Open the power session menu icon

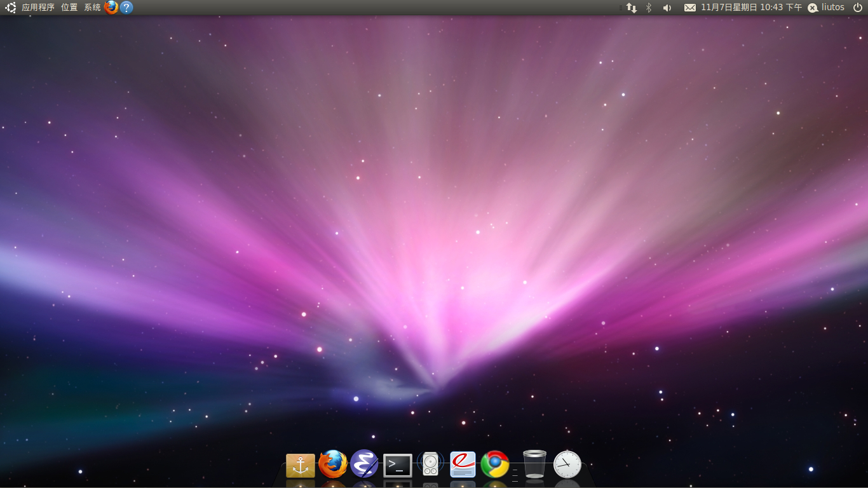click(x=858, y=8)
